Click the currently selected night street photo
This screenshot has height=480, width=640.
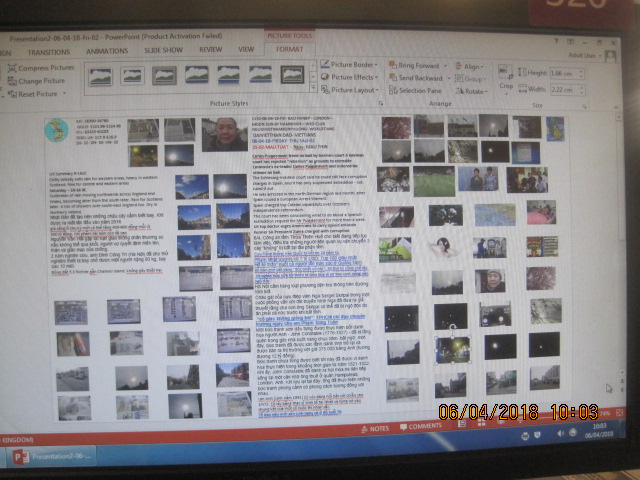[453, 350]
